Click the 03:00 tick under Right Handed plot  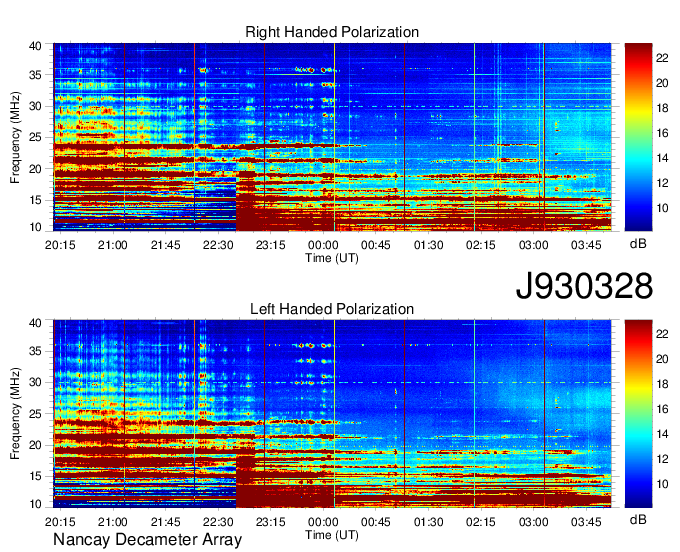click(x=533, y=245)
